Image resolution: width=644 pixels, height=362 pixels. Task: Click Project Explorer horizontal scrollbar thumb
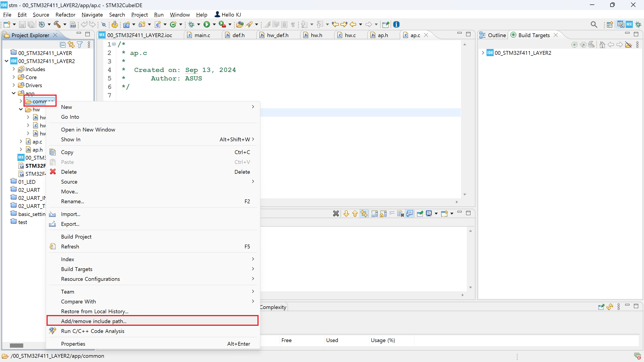tap(17, 345)
